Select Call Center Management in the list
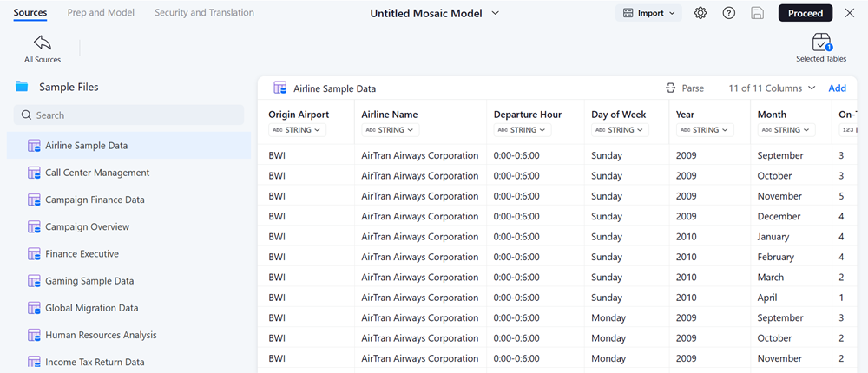 97,173
